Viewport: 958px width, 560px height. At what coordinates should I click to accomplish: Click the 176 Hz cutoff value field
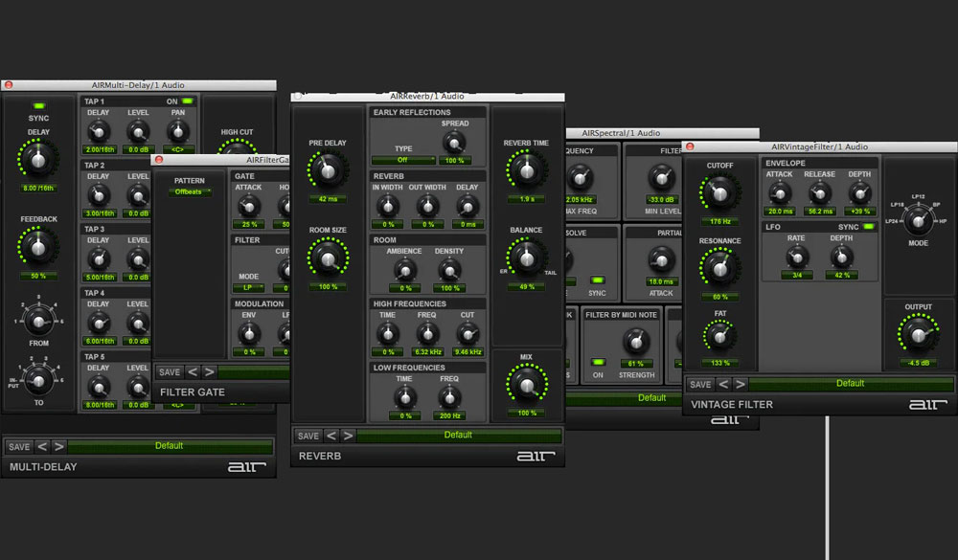click(719, 222)
